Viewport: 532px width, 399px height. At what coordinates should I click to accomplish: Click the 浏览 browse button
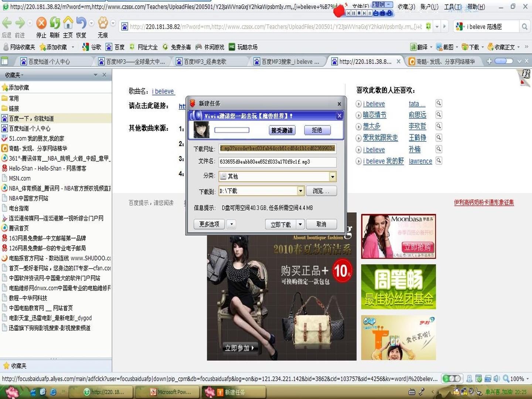point(321,191)
